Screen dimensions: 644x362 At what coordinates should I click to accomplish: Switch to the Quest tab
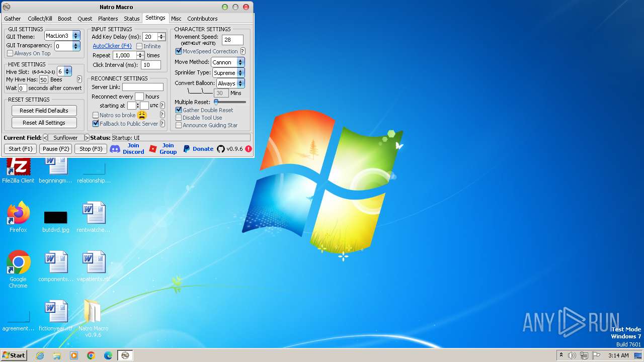(x=85, y=19)
